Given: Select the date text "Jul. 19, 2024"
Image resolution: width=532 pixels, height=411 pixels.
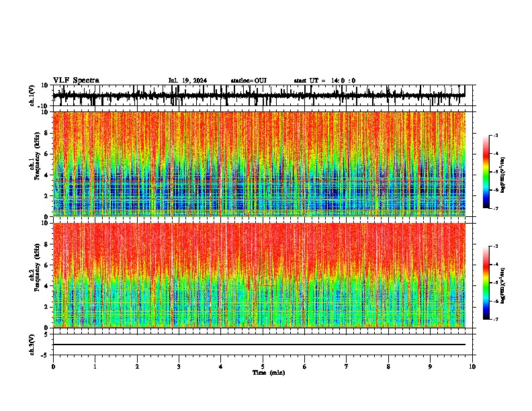Looking at the screenshot, I should click(x=187, y=81).
